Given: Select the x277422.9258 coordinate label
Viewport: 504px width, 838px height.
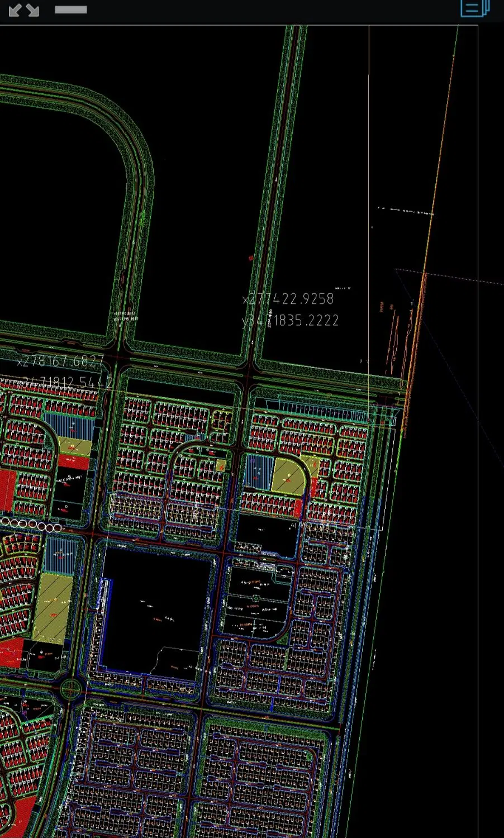Looking at the screenshot, I should (288, 299).
